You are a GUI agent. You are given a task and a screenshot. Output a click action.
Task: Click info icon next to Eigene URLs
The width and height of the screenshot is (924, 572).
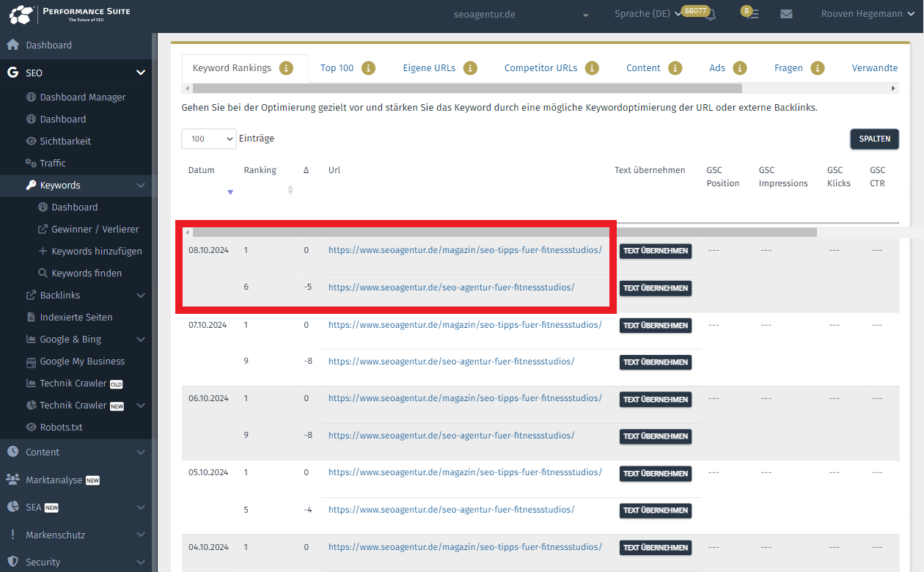(x=470, y=68)
